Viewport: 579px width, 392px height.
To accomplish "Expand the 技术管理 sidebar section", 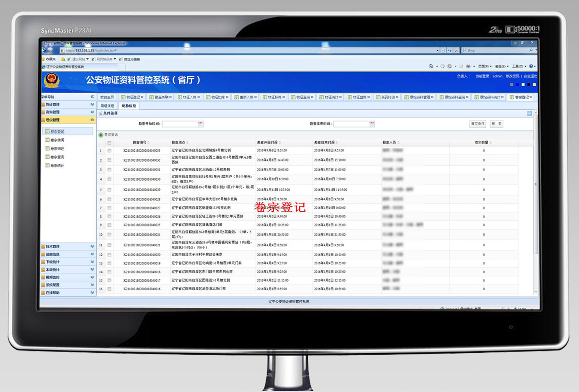I will click(x=68, y=247).
